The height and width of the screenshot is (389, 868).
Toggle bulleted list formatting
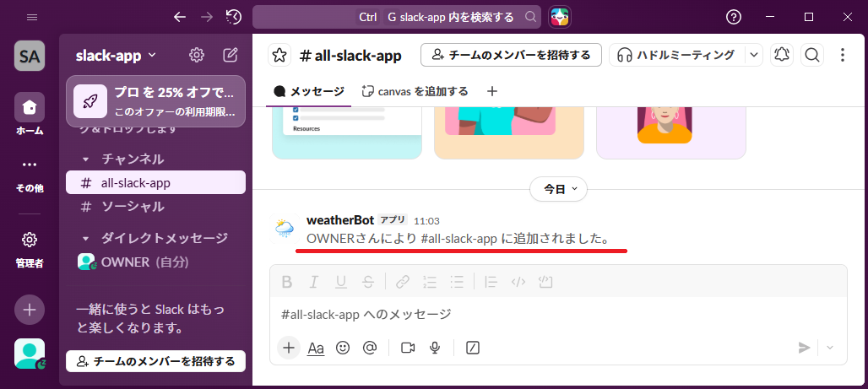[x=457, y=282]
